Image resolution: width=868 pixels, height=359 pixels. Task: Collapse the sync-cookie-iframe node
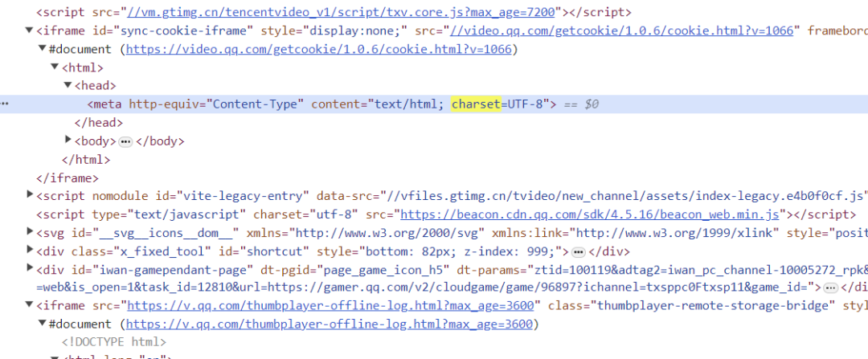pyautogui.click(x=30, y=30)
